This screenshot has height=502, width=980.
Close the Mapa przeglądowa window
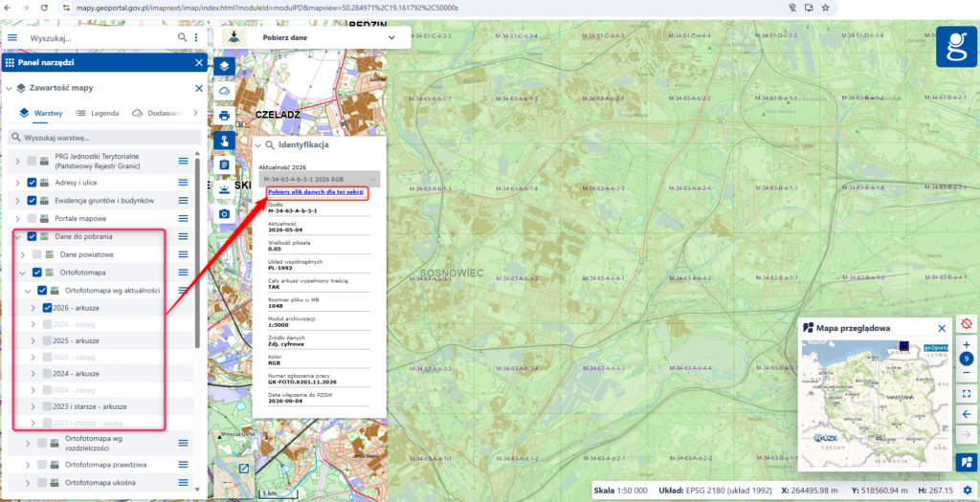pyautogui.click(x=942, y=328)
